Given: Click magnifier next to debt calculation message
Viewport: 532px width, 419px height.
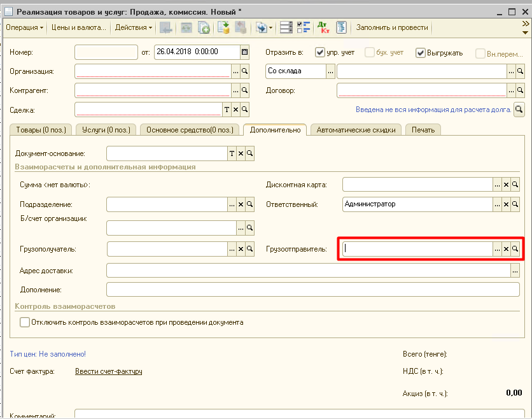Looking at the screenshot, I should coord(519,110).
